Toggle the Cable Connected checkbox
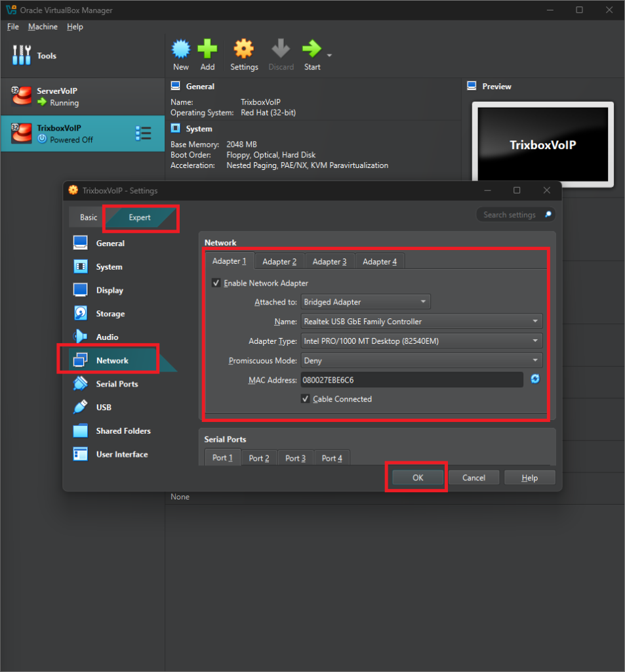This screenshot has width=625, height=672. 306,399
